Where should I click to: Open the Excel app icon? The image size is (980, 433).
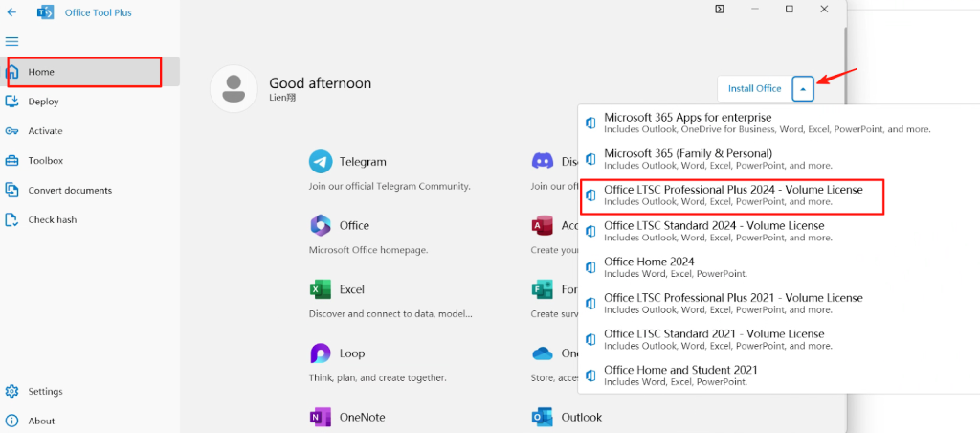coord(320,289)
